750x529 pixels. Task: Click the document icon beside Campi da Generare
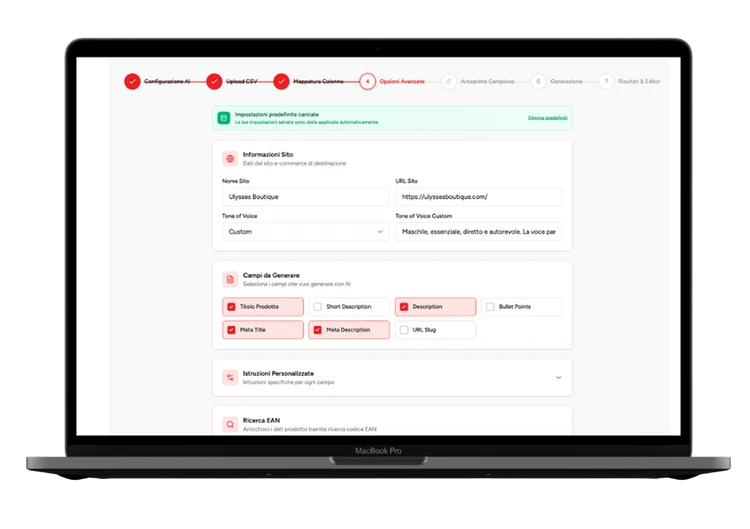click(x=230, y=279)
